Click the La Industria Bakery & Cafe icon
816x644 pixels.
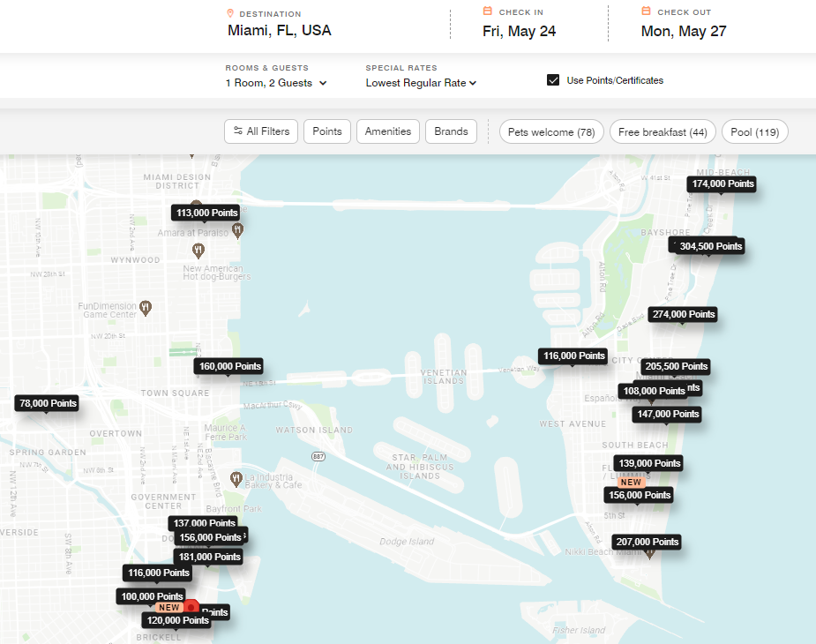(236, 479)
